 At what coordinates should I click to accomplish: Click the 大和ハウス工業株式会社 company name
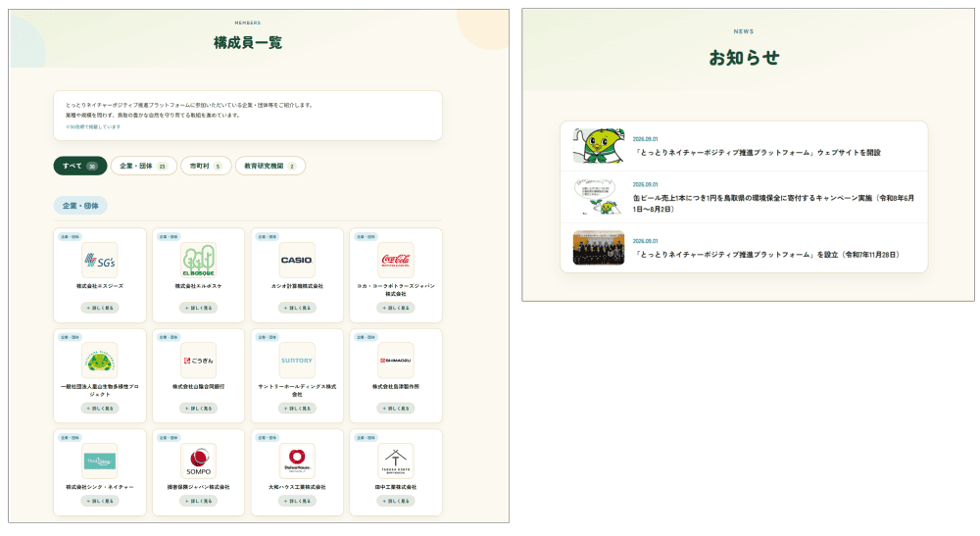(297, 487)
